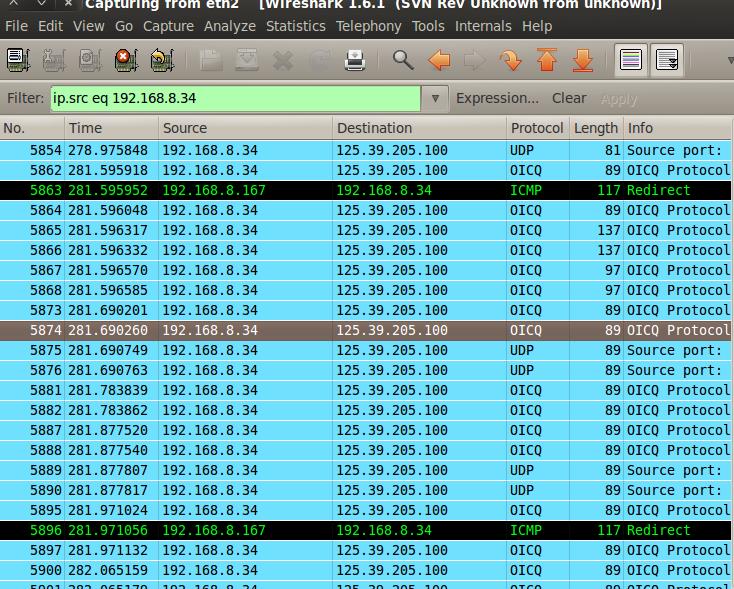Open the capture interfaces list icon

[19, 60]
